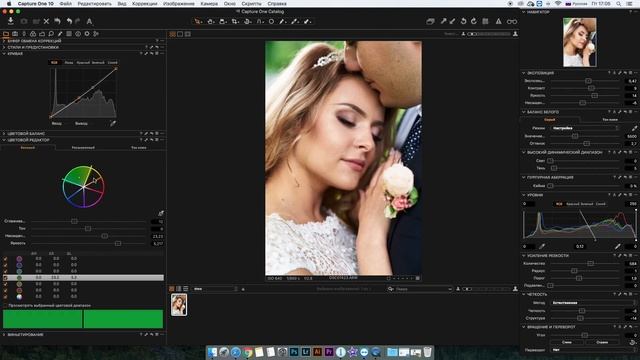Click the curve point picker eyedropper

point(113,123)
